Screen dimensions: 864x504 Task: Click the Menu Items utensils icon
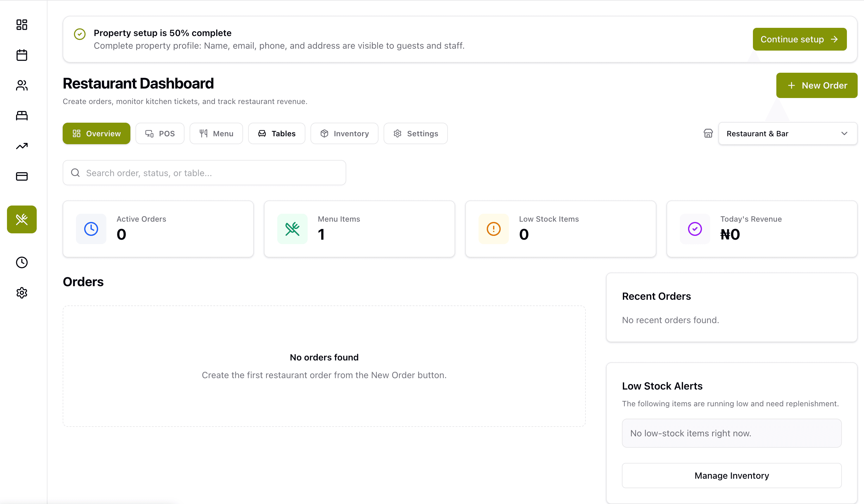[x=292, y=229]
